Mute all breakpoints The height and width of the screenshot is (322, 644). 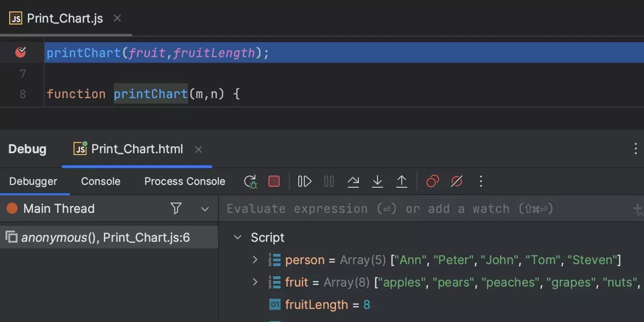tap(456, 181)
